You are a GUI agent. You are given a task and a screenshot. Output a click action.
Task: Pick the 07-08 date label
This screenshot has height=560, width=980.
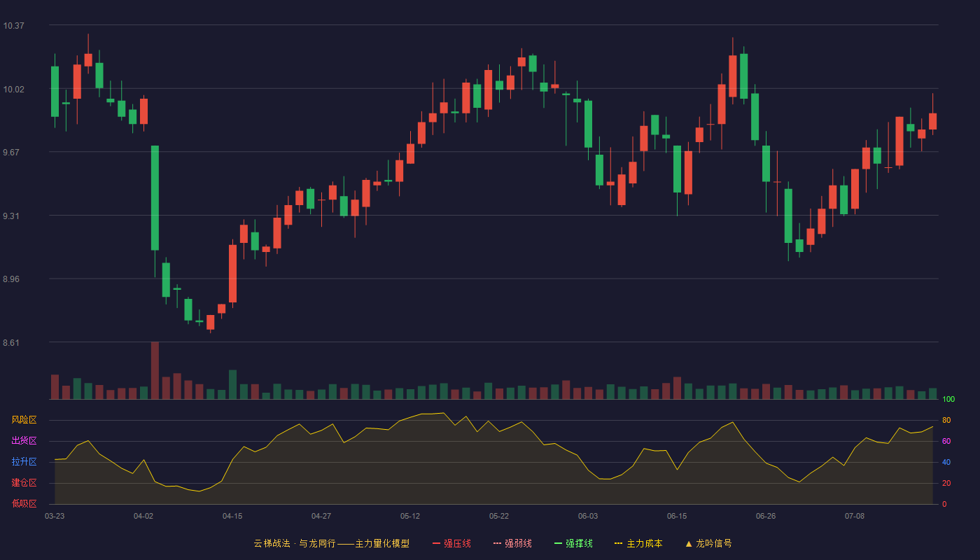[855, 516]
